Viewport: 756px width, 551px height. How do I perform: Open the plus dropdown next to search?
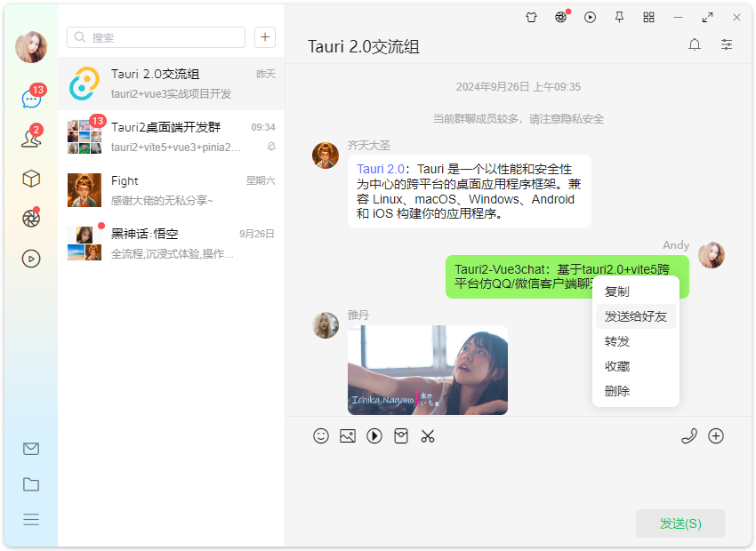264,37
